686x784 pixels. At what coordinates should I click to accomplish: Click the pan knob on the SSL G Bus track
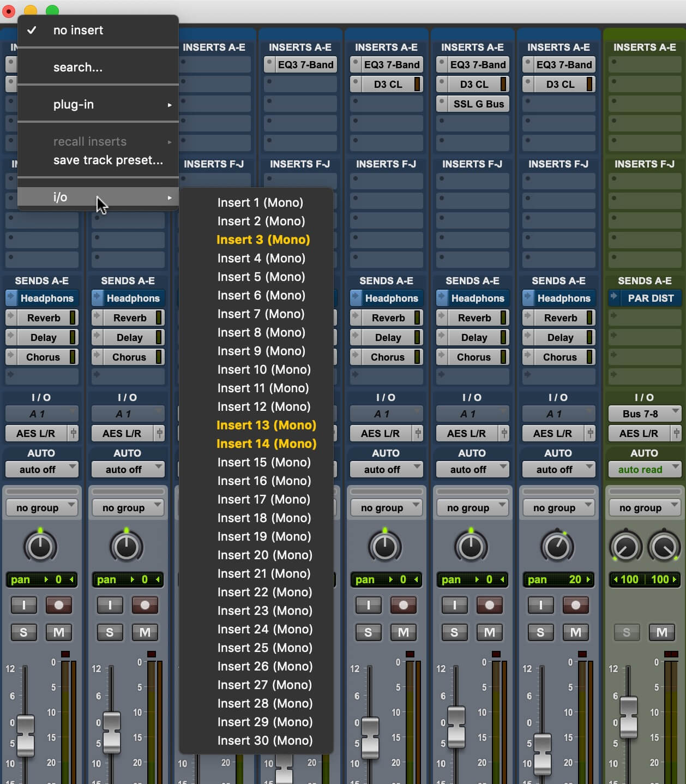pyautogui.click(x=471, y=546)
